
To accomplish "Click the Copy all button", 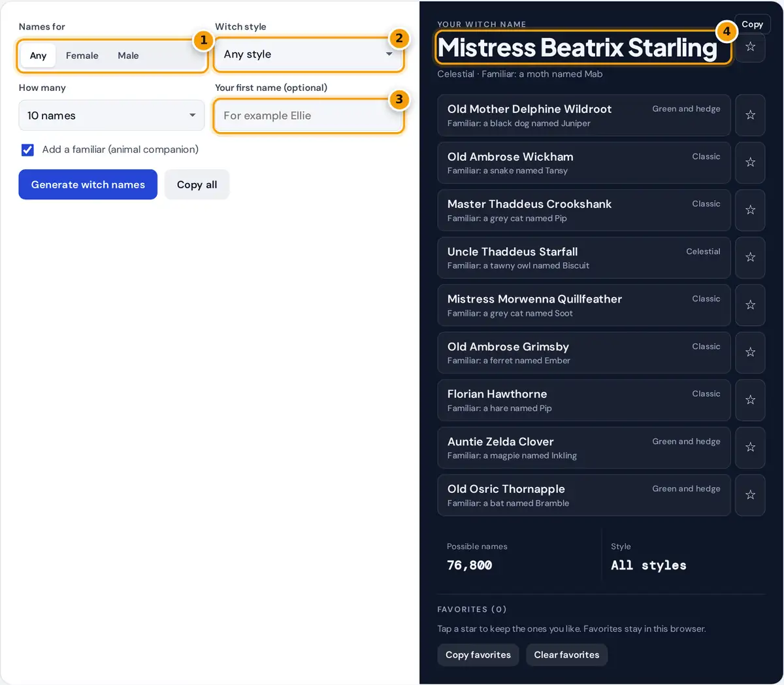I will tap(197, 184).
